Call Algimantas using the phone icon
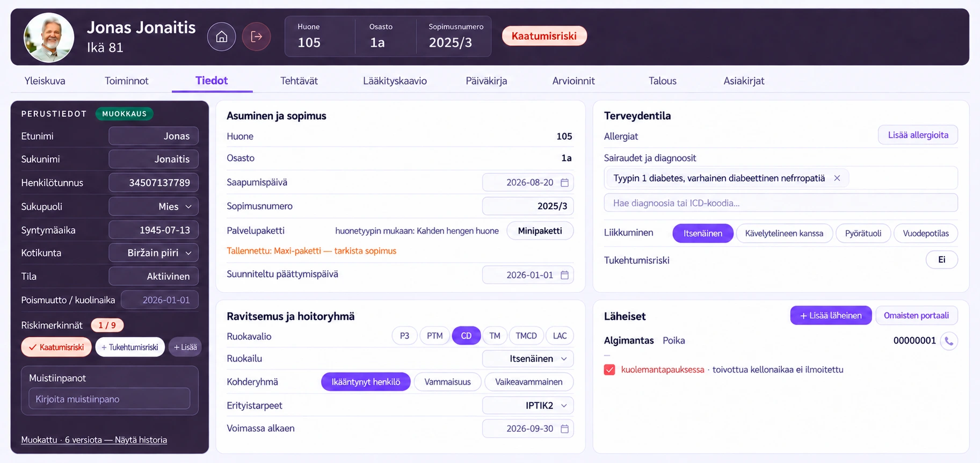980x463 pixels. (x=949, y=341)
